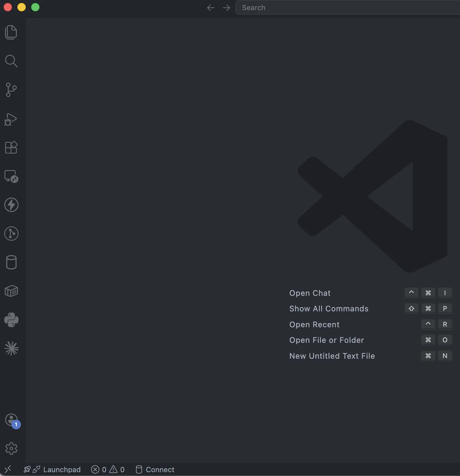Open Remote Explorer view
This screenshot has height=476, width=460.
pos(11,176)
